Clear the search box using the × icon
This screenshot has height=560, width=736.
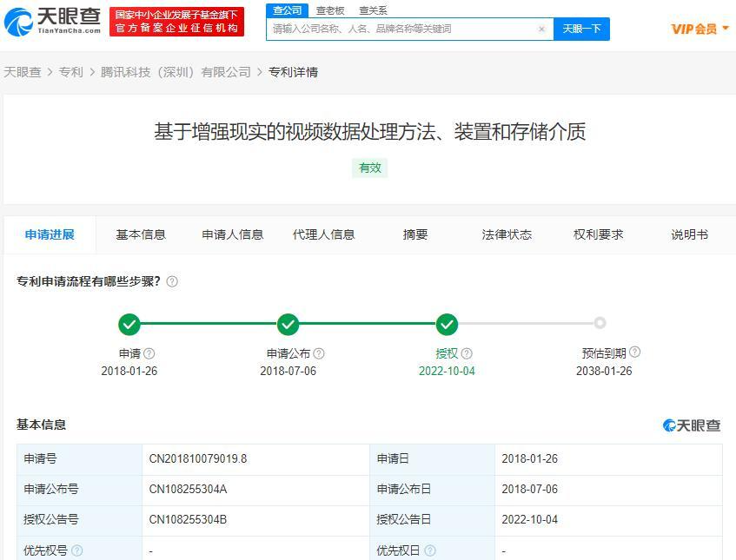542,29
